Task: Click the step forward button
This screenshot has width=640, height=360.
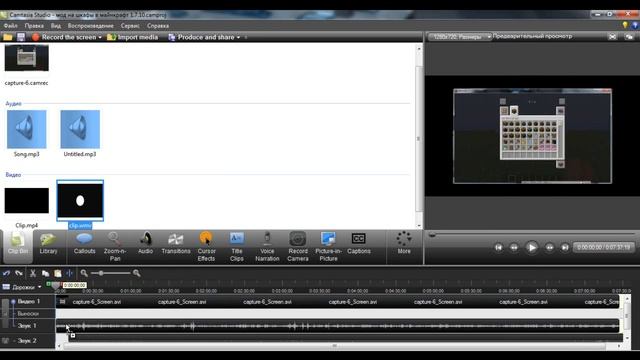Action: (x=549, y=247)
